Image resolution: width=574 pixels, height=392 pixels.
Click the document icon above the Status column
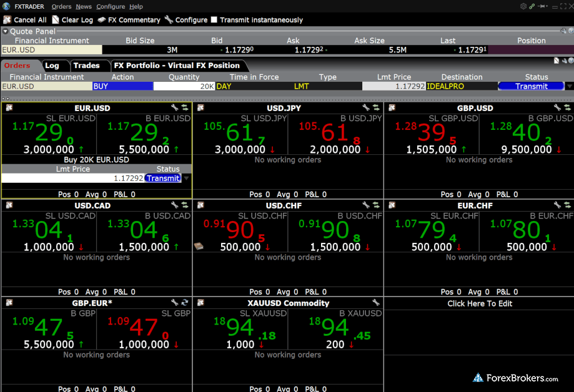tap(557, 61)
